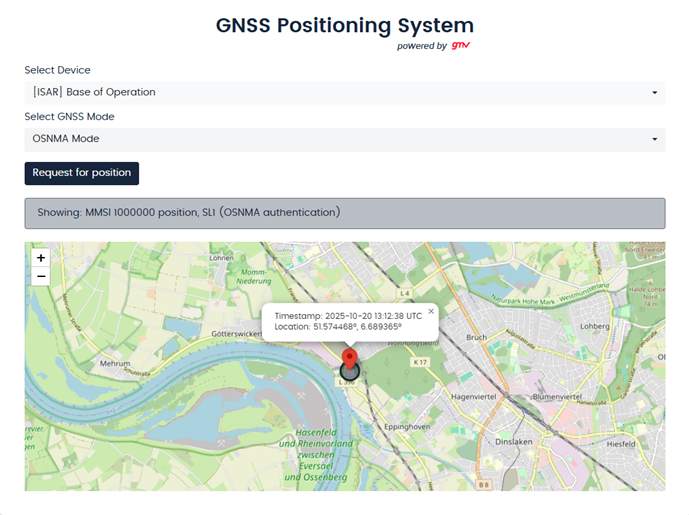
Task: Click the GMV logo
Action: click(x=461, y=45)
